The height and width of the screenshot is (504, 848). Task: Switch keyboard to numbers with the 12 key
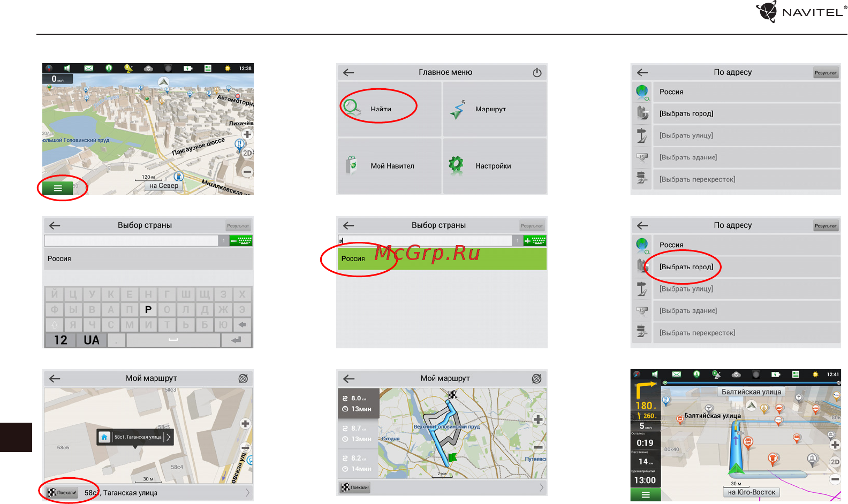(60, 340)
